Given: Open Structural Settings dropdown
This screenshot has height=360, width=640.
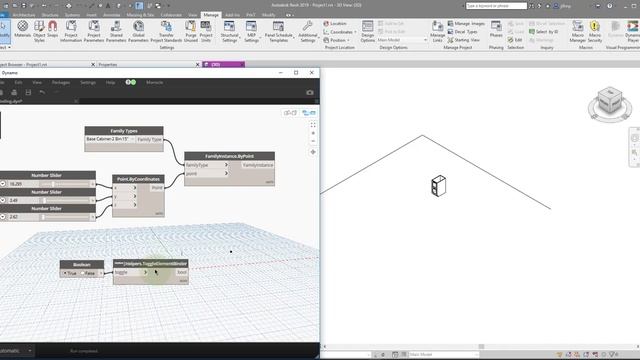Looking at the screenshot, I should 229,31.
